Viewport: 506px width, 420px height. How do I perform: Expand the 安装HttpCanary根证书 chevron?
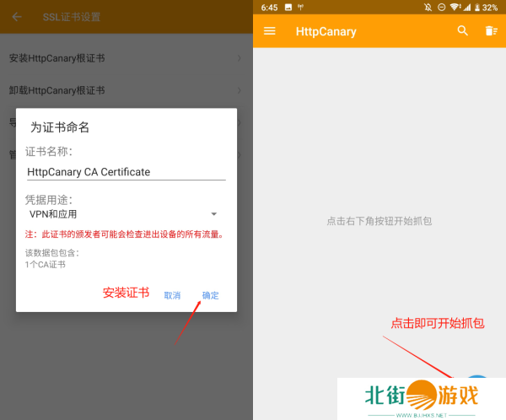tap(240, 58)
